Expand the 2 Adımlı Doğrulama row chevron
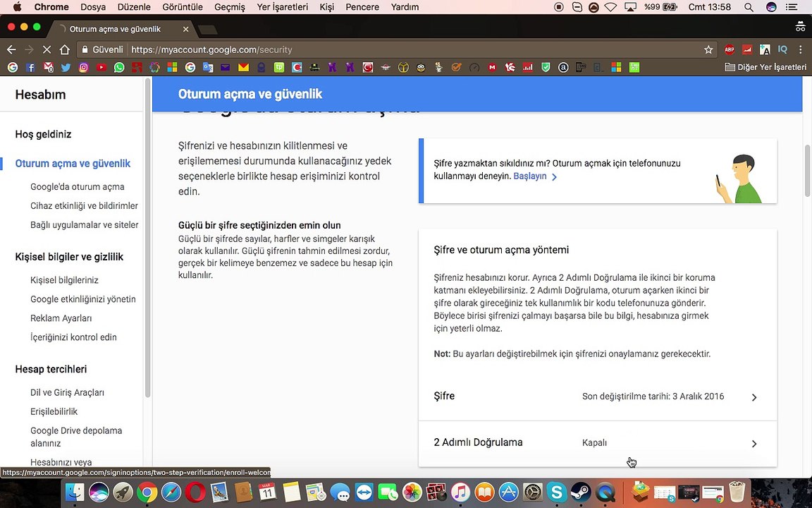 754,444
